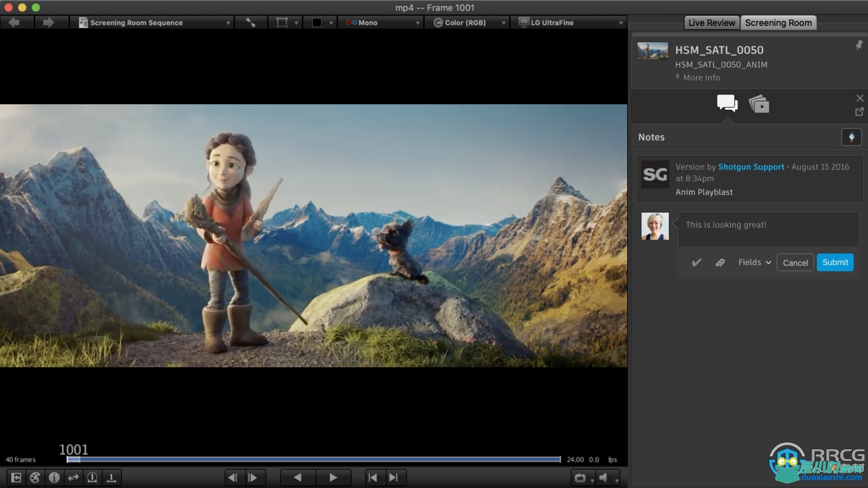Click the HSM_SATL_0050 version thumbnail
Screen dimensions: 868x488
(x=653, y=51)
